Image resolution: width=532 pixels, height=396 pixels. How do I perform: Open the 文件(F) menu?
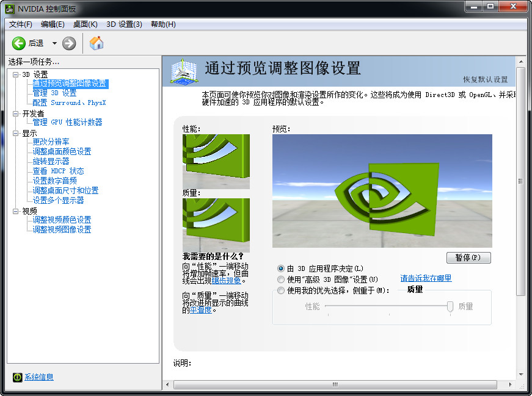click(x=20, y=24)
